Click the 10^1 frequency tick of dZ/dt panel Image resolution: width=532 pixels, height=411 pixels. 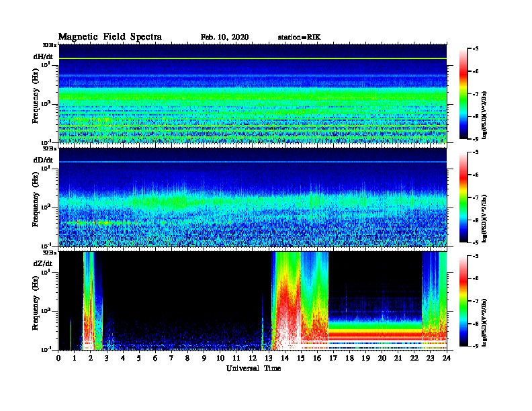point(46,271)
